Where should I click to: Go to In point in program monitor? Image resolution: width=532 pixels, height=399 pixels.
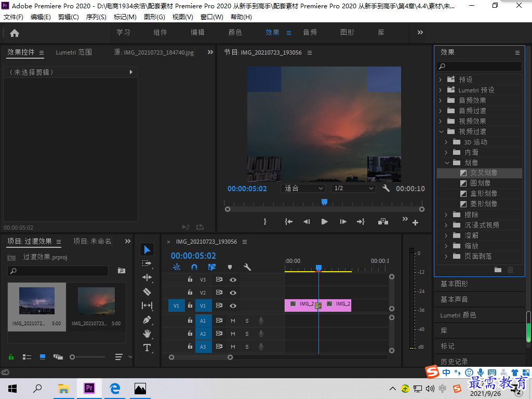click(288, 222)
